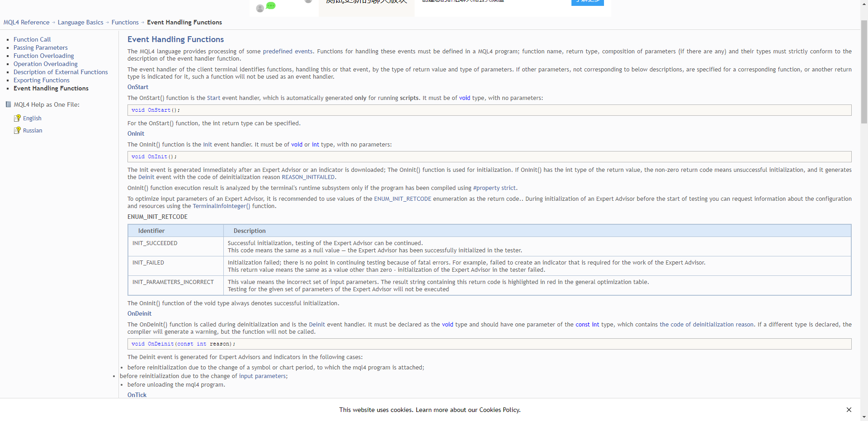The width and height of the screenshot is (868, 421).
Task: Click the void OnInit(); code block
Action: point(489,156)
